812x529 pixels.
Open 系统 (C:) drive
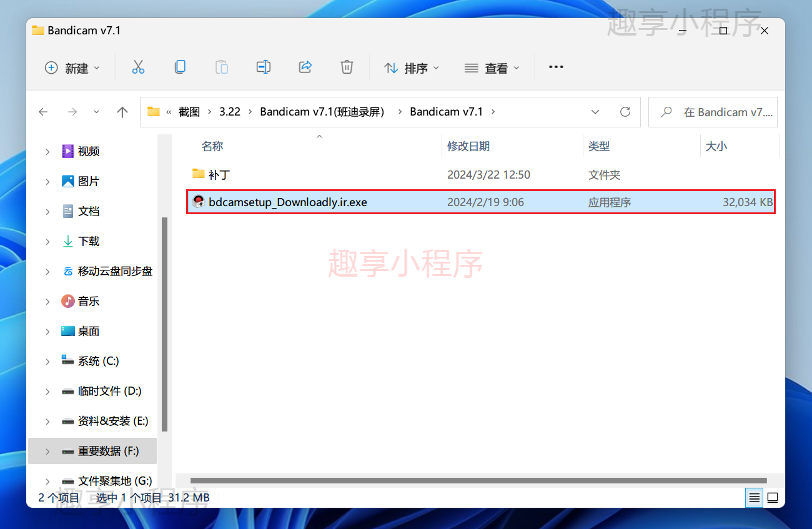(98, 361)
